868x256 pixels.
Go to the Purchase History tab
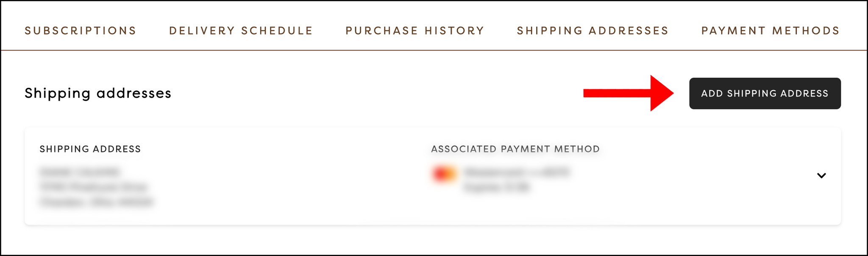[415, 31]
